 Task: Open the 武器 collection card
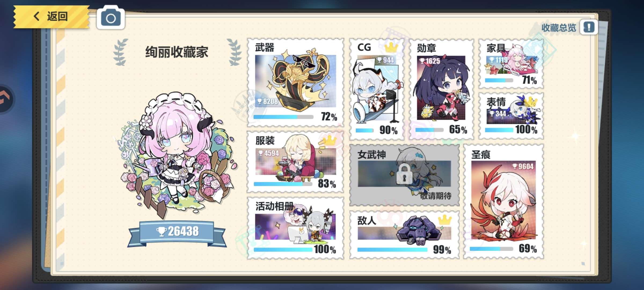(295, 82)
